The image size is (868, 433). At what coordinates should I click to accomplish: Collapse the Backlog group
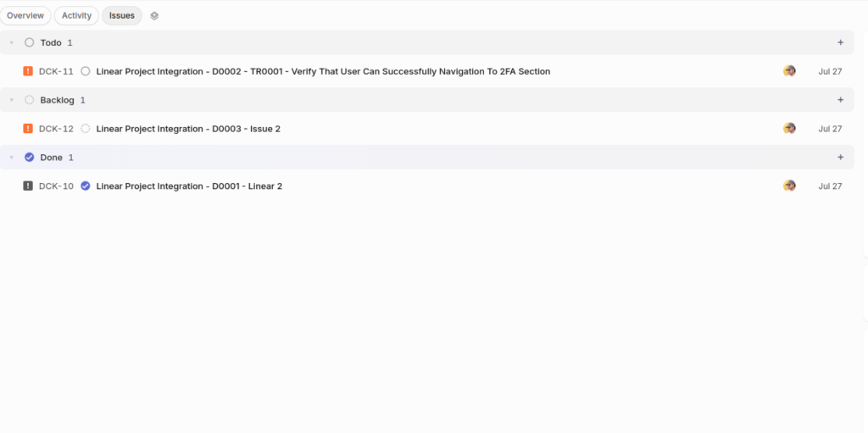coord(12,100)
